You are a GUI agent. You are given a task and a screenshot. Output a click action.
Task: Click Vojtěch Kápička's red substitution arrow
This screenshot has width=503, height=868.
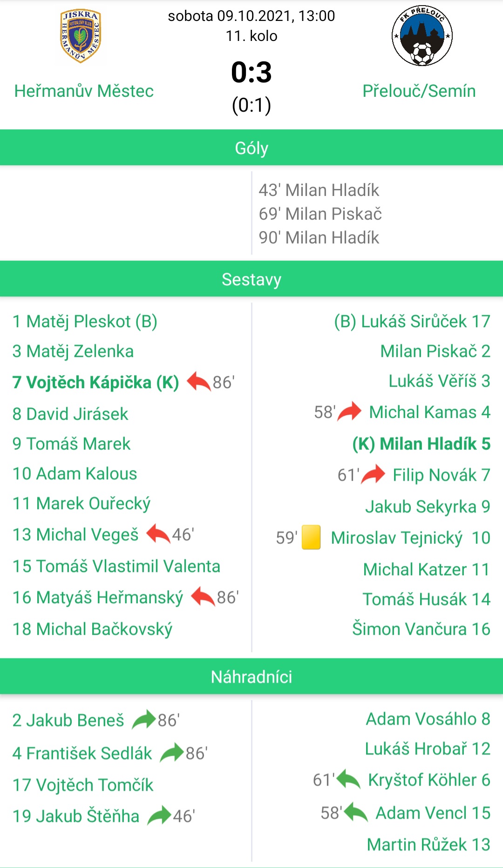199,382
